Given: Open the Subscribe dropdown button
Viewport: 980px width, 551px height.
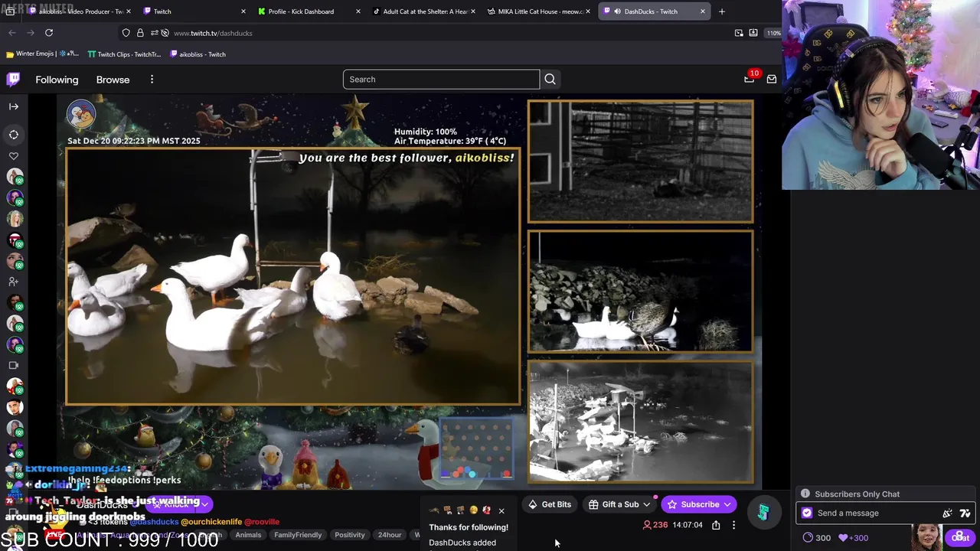Looking at the screenshot, I should (700, 504).
